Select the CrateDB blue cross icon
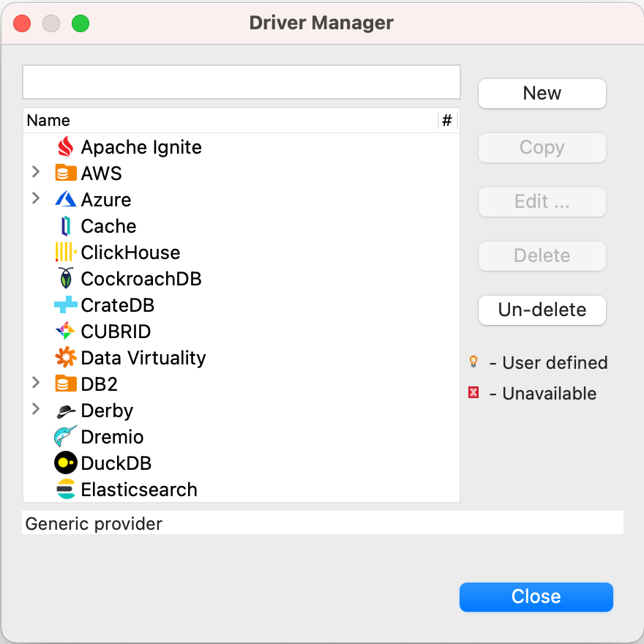 point(66,305)
